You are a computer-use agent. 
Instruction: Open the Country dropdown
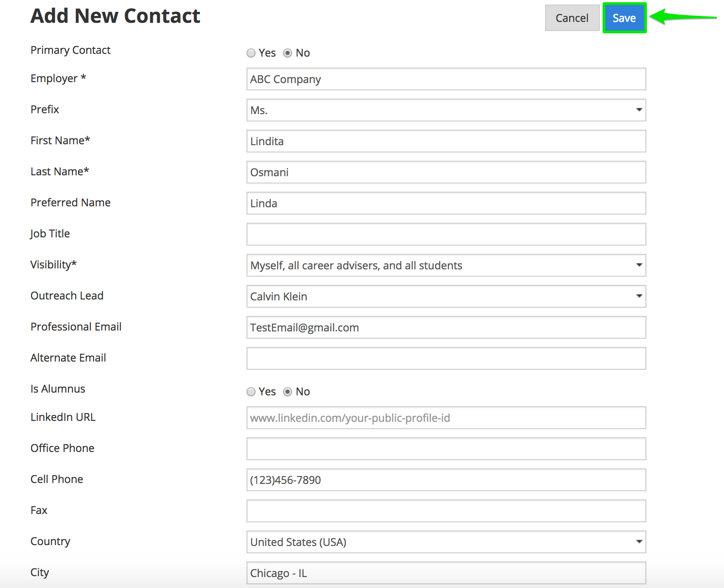[446, 542]
